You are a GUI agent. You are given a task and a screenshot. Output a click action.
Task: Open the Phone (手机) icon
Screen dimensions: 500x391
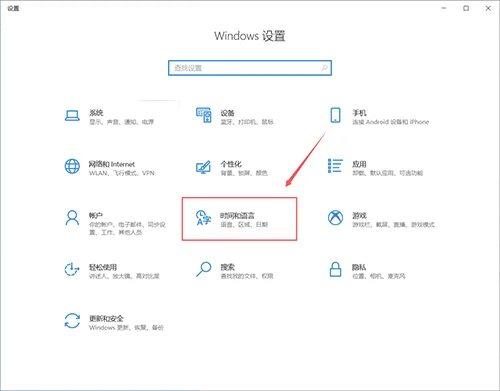335,115
